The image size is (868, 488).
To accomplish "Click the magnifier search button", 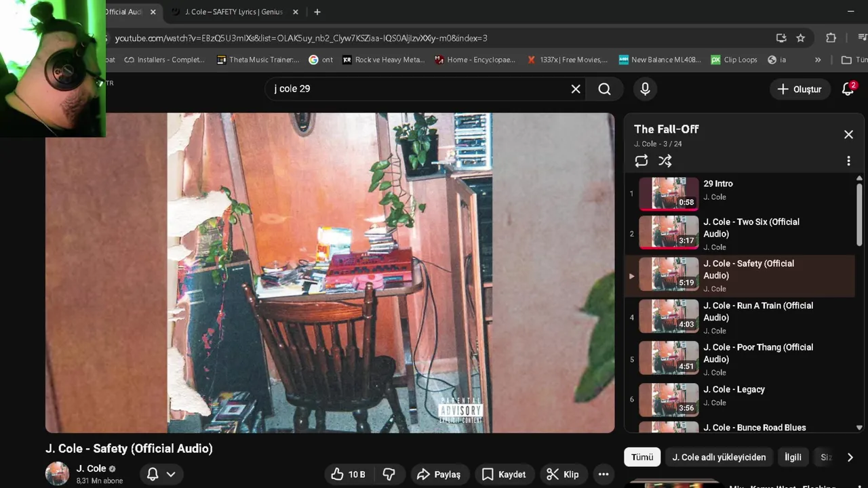I will 604,89.
